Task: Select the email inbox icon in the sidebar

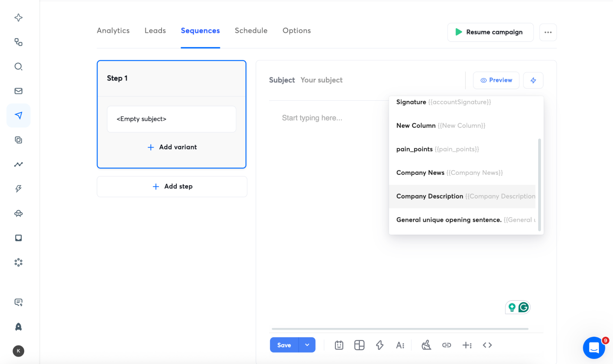Action: click(18, 91)
